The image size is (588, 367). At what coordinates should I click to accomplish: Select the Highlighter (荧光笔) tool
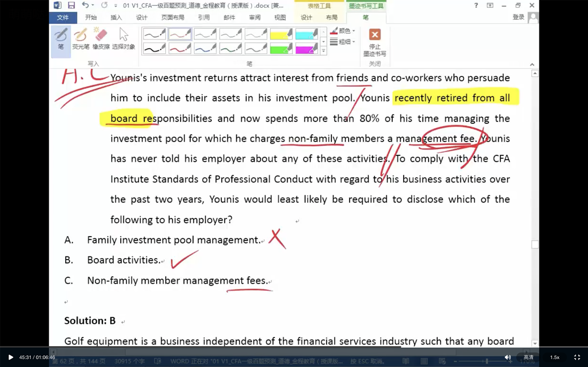pos(81,39)
